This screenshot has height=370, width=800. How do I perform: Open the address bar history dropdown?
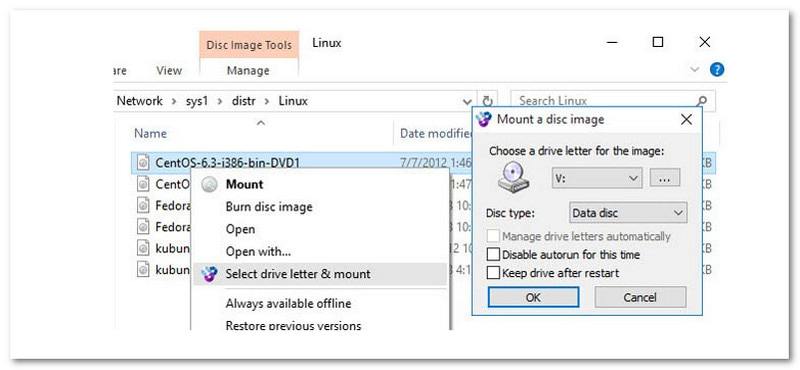click(467, 101)
